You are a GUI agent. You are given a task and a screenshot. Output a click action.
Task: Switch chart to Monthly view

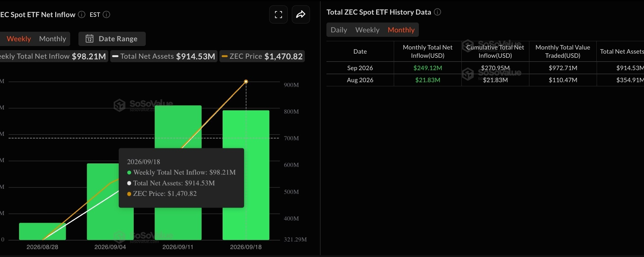point(53,39)
